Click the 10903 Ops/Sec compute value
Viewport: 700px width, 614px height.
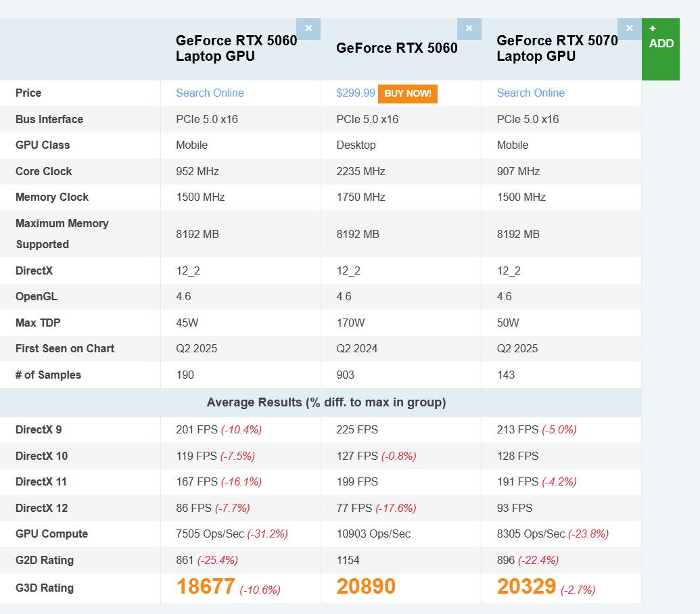(x=373, y=534)
